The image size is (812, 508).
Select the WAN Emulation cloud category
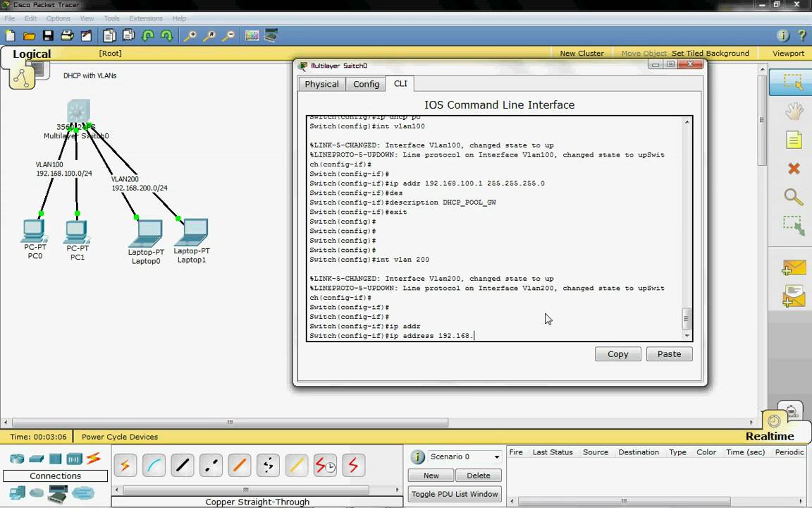point(36,492)
